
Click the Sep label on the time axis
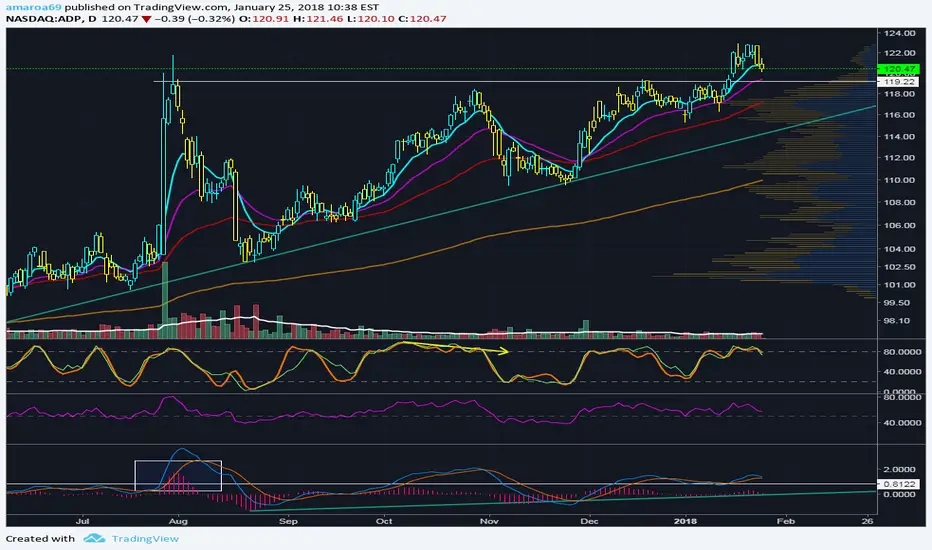(x=288, y=521)
